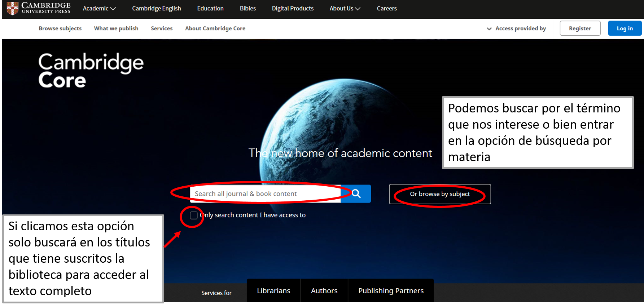Enable 'Only search content I have access to' checkbox
The image size is (644, 307).
(x=194, y=215)
